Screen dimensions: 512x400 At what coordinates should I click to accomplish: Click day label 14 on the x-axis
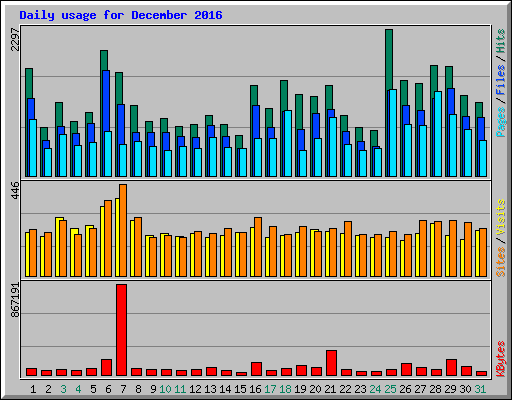coord(225,389)
